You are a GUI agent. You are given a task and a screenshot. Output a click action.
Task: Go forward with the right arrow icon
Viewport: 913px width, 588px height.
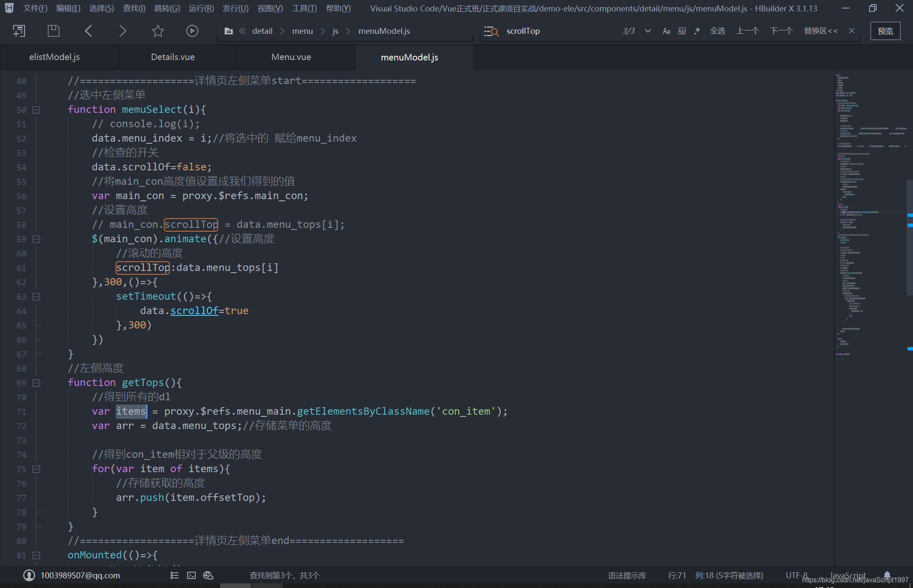[x=123, y=31]
